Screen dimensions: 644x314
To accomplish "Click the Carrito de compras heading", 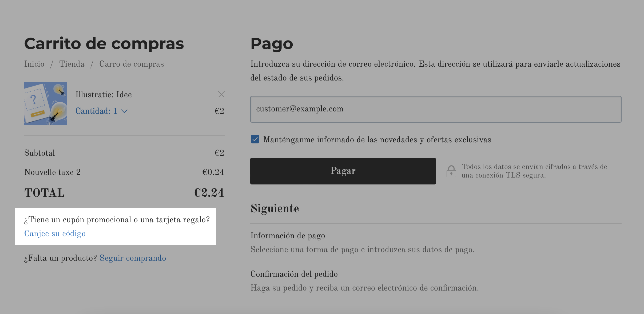I will 104,43.
